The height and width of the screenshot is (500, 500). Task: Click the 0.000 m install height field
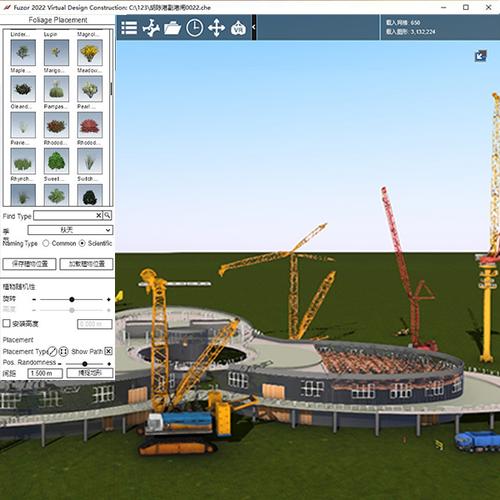point(95,324)
